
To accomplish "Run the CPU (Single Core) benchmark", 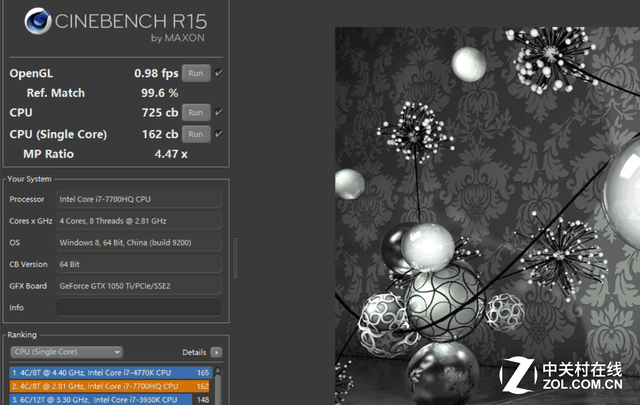I will coord(196,134).
